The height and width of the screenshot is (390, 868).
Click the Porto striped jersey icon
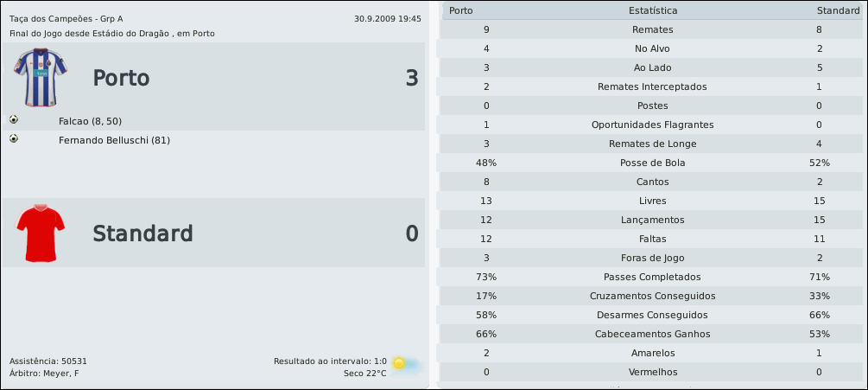[40, 77]
